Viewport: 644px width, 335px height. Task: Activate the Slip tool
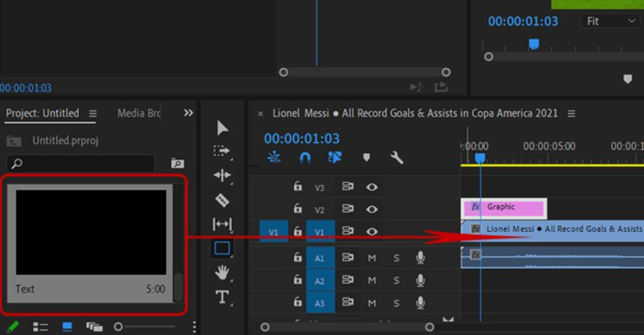point(222,224)
